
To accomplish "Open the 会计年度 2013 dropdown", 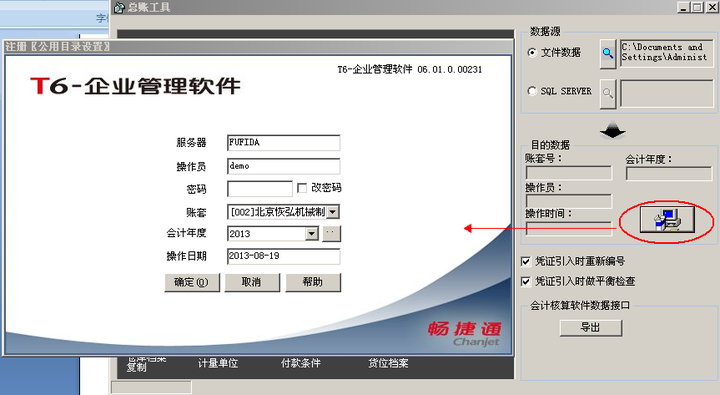I will tap(312, 234).
